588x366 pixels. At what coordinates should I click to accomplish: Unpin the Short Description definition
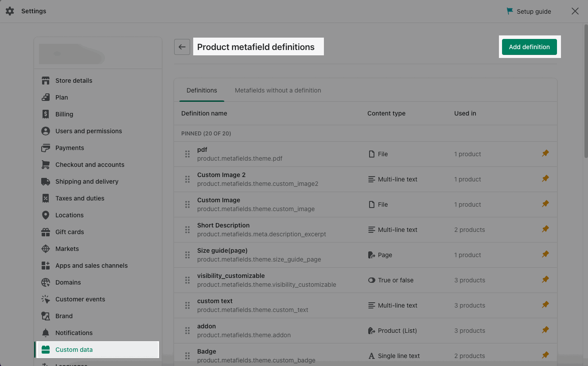pyautogui.click(x=545, y=229)
